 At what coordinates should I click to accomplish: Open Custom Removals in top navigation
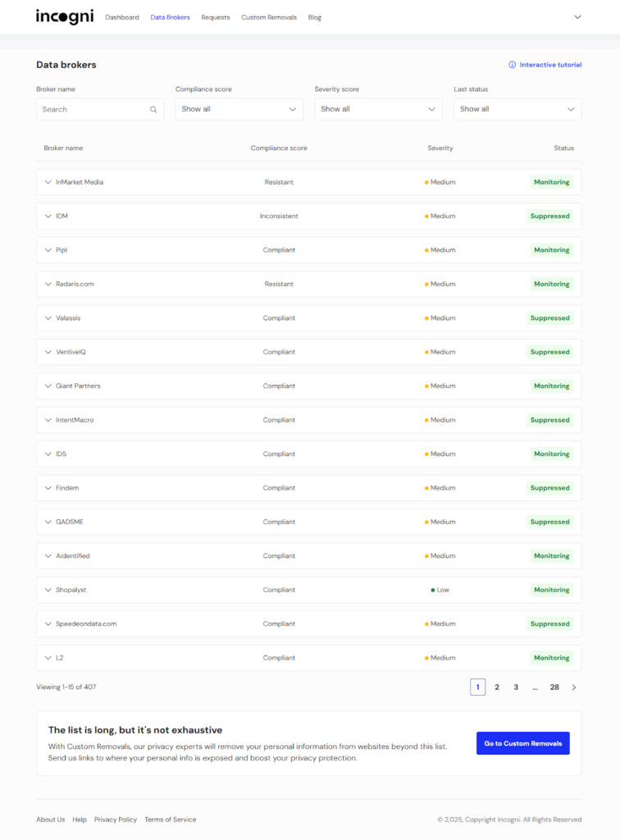pos(269,17)
